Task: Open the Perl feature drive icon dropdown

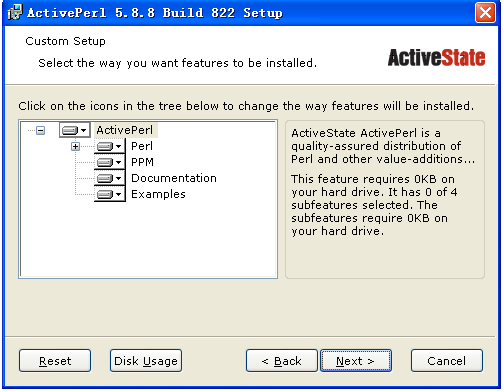Action: coord(110,146)
